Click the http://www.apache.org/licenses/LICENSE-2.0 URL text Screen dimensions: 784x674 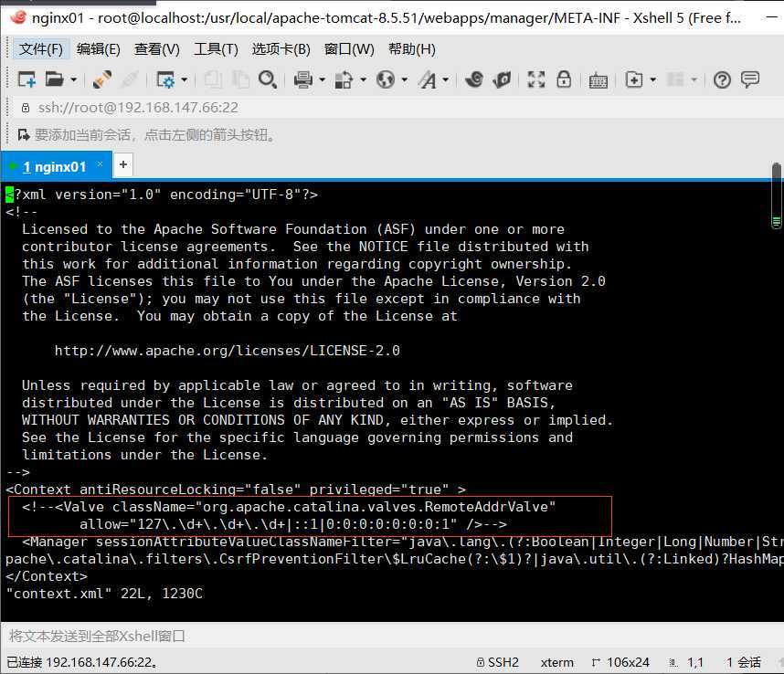click(x=227, y=350)
